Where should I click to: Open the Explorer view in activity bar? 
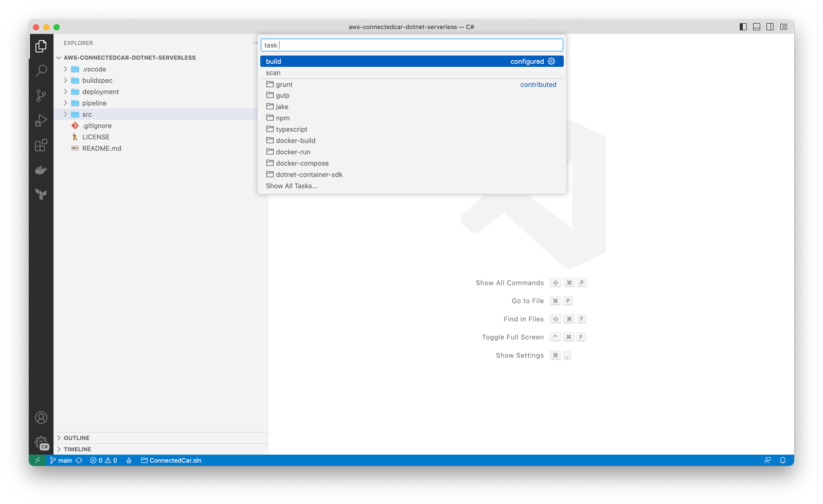pos(41,46)
